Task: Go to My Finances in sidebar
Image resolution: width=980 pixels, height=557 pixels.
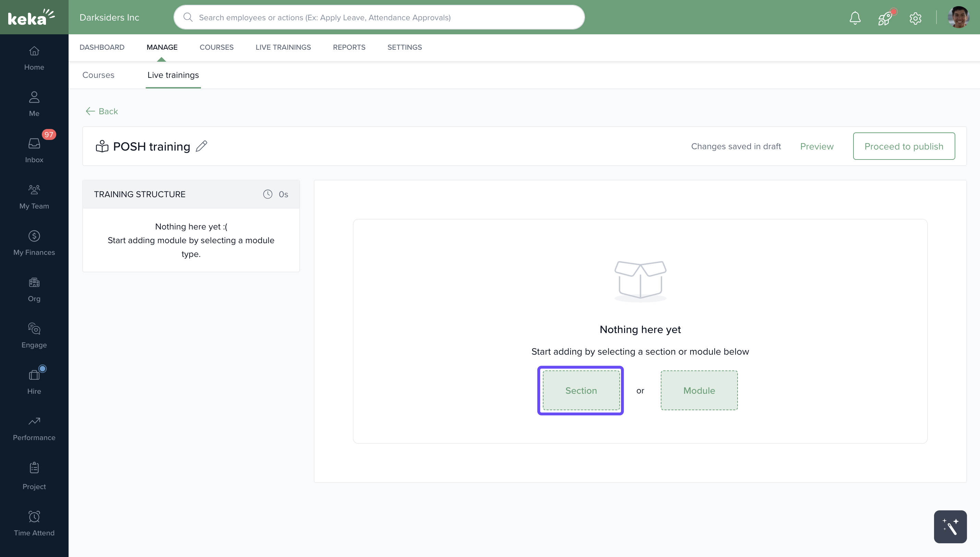Action: click(34, 243)
